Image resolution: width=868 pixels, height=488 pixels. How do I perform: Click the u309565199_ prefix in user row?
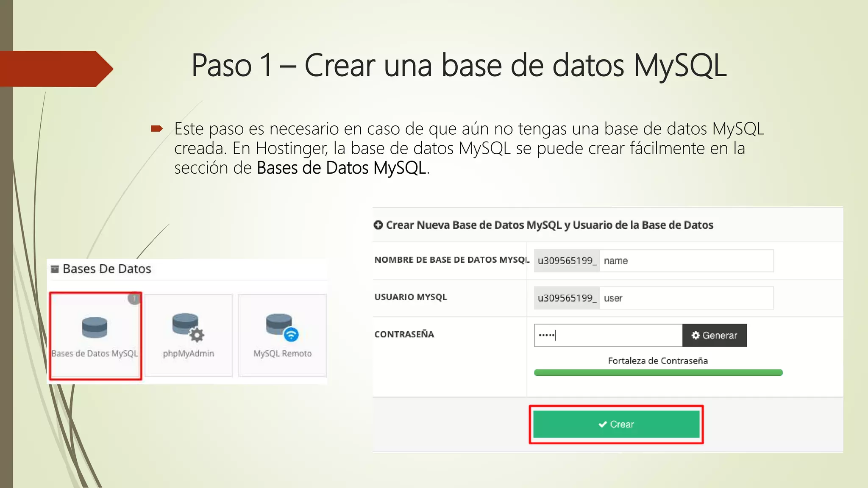pos(567,298)
